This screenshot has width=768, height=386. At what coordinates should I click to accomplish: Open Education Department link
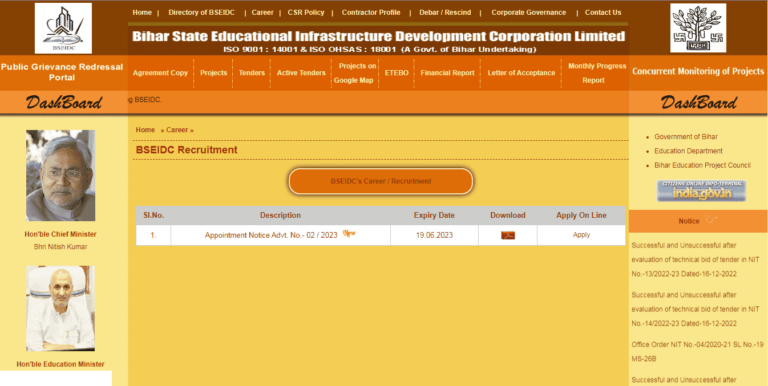(688, 151)
